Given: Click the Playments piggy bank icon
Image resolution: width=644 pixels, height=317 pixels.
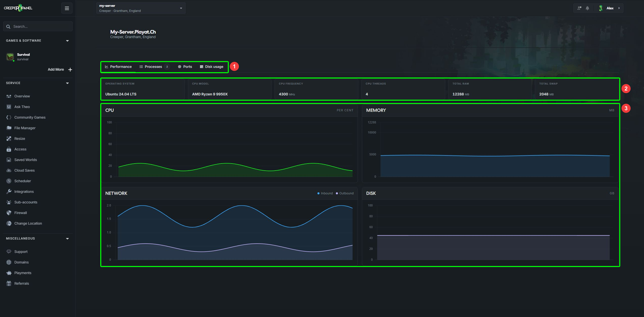Looking at the screenshot, I should (x=9, y=273).
